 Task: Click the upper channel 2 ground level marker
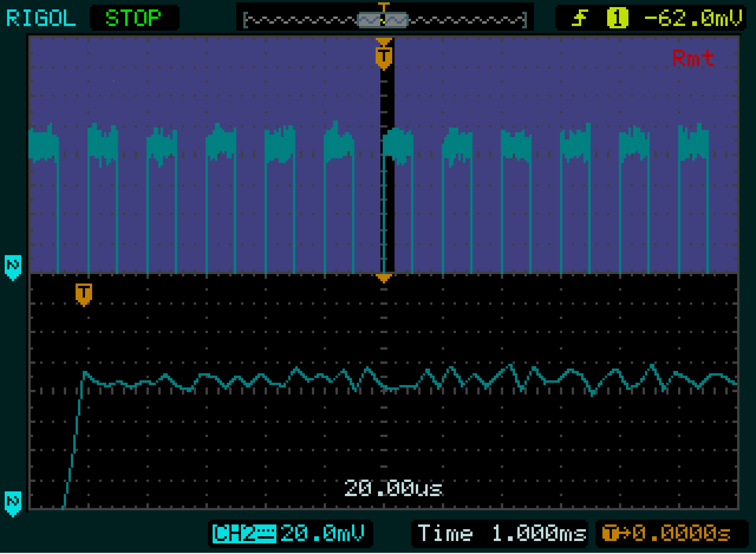(x=13, y=268)
